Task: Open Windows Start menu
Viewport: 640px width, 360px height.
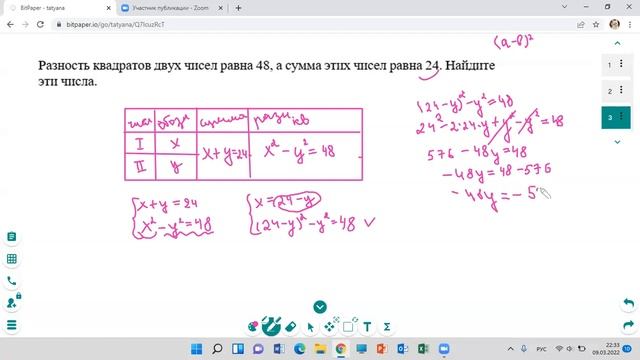Action: (196, 349)
